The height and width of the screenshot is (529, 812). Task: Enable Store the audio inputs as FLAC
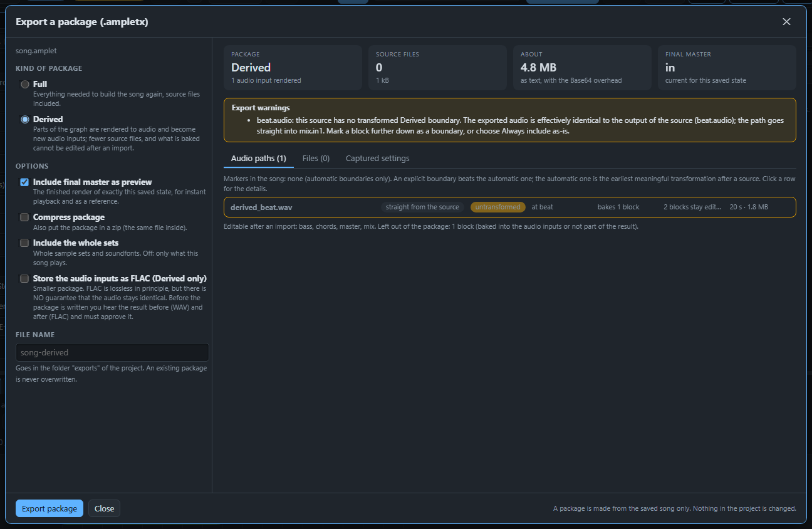coord(24,278)
